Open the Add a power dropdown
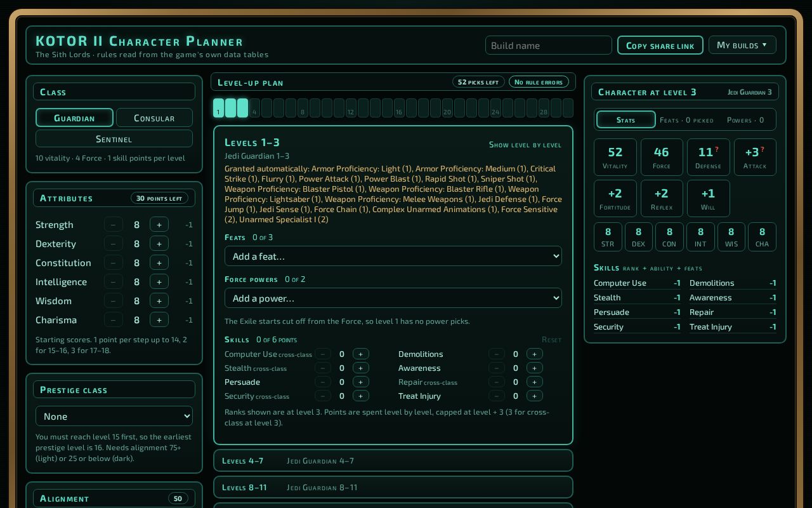 (393, 298)
